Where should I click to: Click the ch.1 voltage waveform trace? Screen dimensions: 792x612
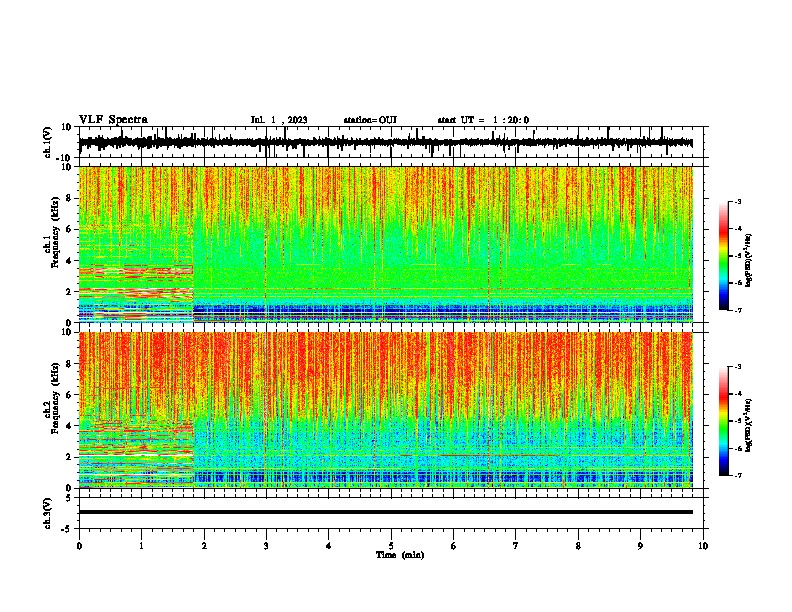click(x=386, y=142)
